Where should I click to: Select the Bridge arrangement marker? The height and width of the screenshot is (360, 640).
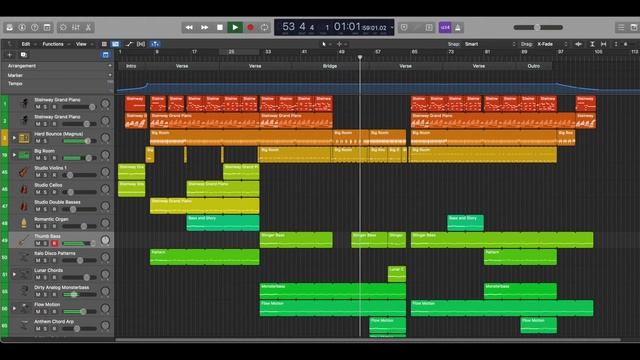pyautogui.click(x=330, y=66)
